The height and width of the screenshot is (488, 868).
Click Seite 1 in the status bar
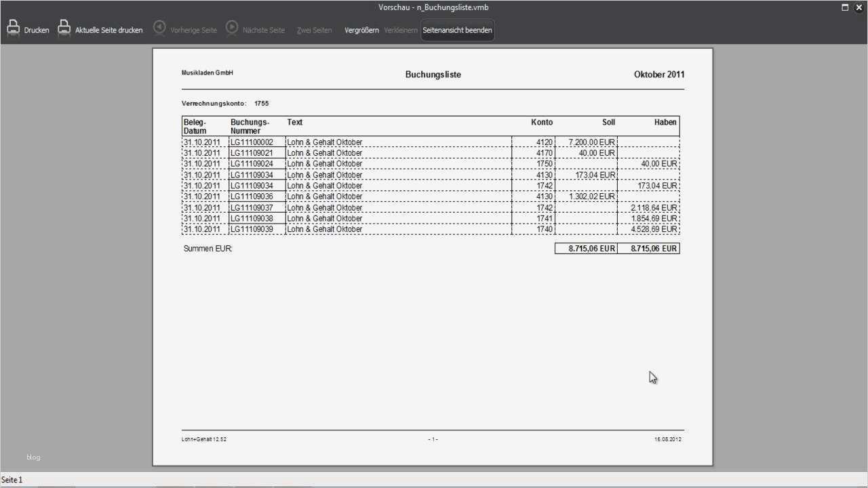point(12,480)
